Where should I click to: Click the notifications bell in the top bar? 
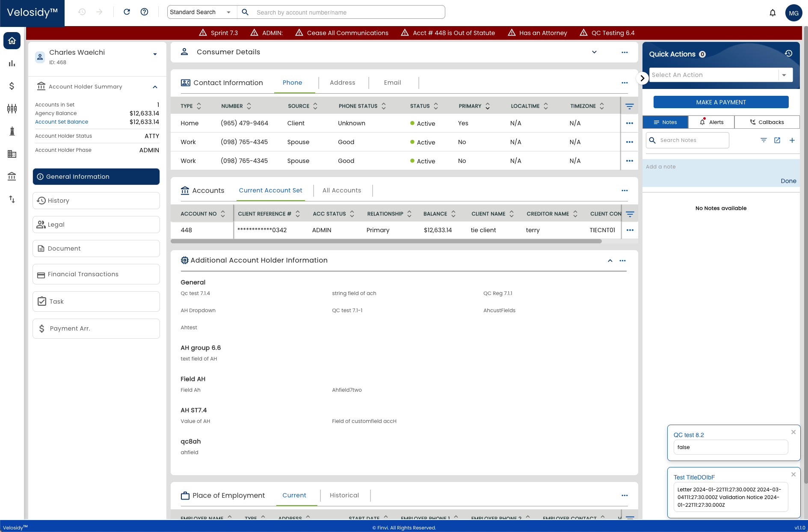coord(772,12)
